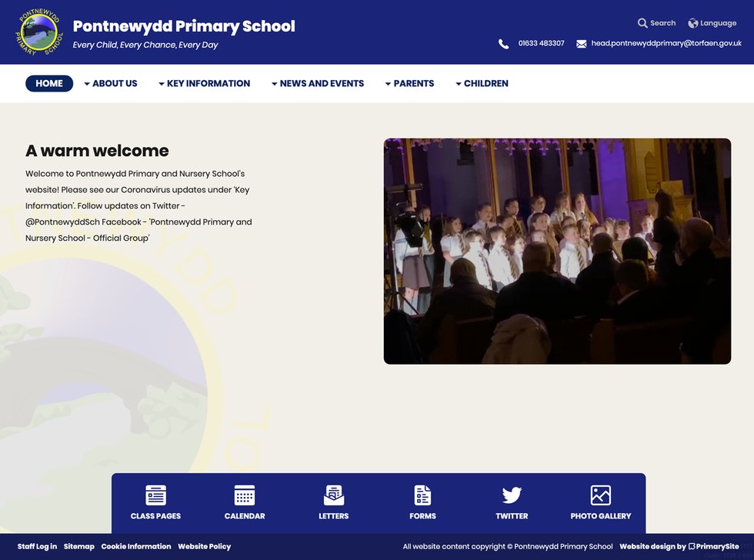Open the Forms document icon
Image resolution: width=754 pixels, height=560 pixels.
(422, 495)
